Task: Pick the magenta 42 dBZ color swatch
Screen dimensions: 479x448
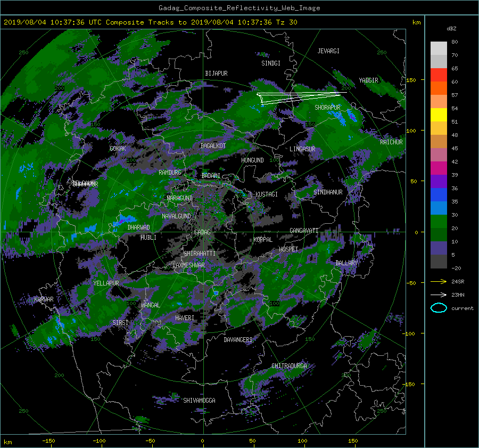Action: pos(439,168)
